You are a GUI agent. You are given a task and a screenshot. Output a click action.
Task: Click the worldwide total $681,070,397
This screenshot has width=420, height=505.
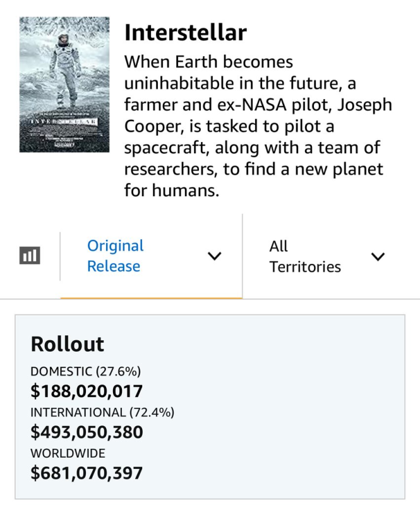pos(87,473)
